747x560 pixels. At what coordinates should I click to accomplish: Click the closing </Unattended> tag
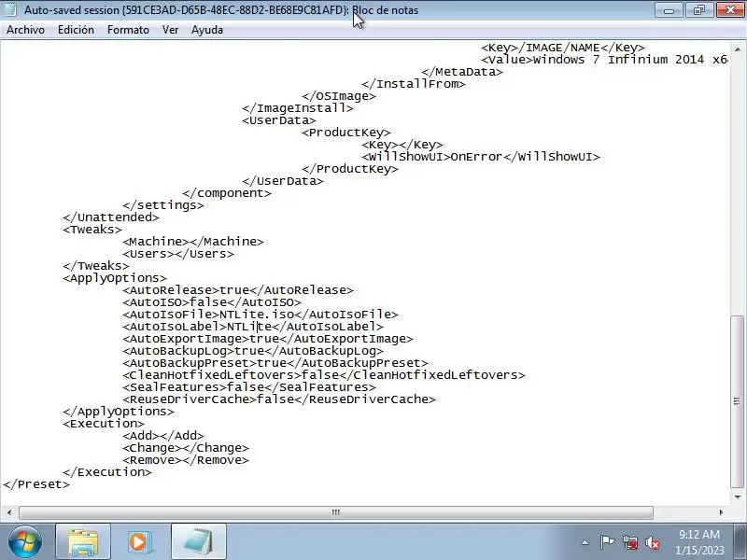coord(110,217)
